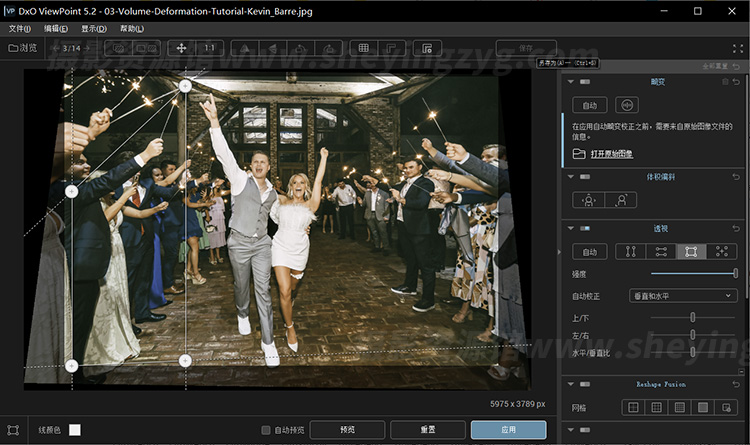Click the white line color swatch

point(75,430)
